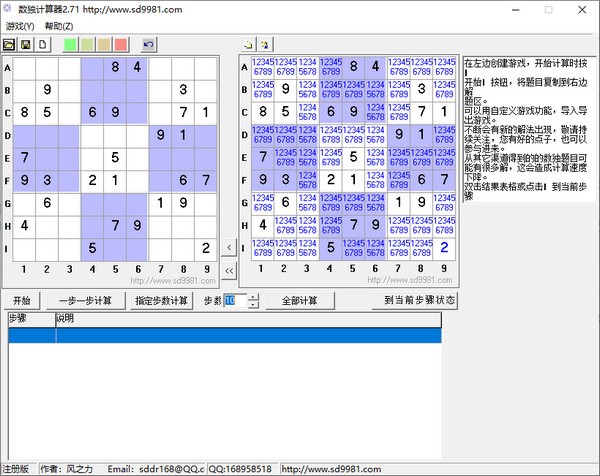The image size is (600, 476).
Task: Click the first icon above the solution grid
Action: 249,45
